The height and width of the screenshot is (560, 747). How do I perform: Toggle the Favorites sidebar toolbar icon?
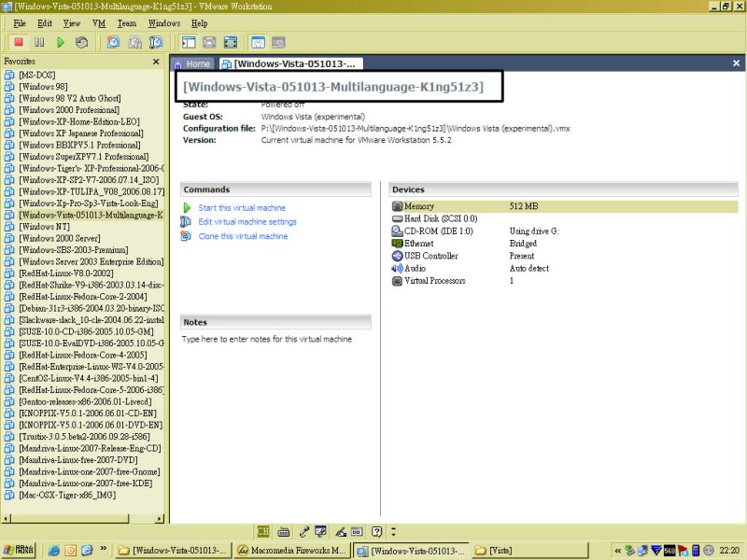pyautogui.click(x=189, y=42)
